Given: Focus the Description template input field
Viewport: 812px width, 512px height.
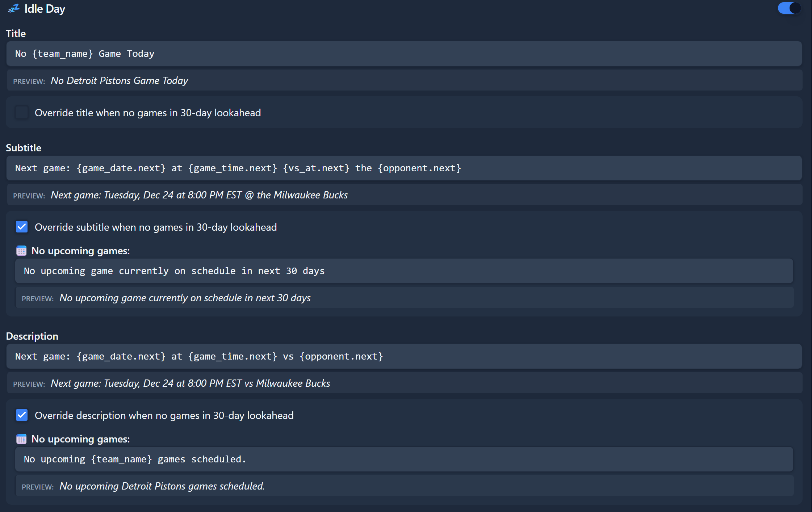Looking at the screenshot, I should [404, 356].
